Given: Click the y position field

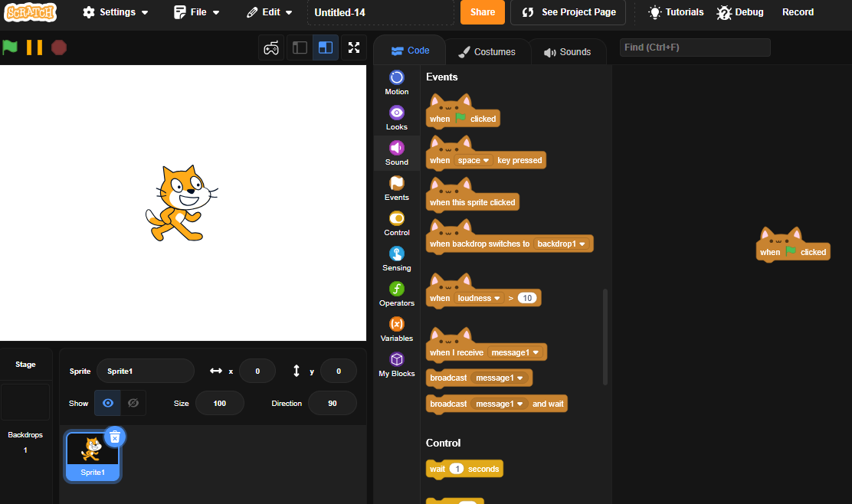Looking at the screenshot, I should (x=339, y=371).
